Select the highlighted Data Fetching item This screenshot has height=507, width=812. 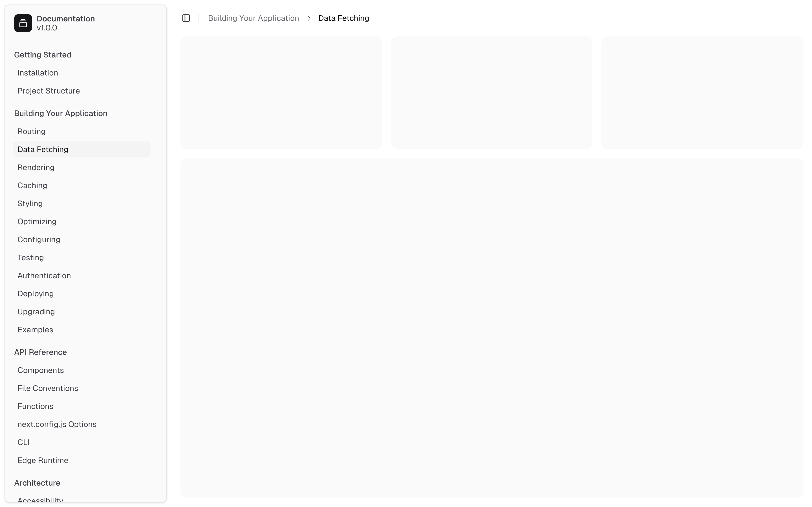tap(43, 150)
